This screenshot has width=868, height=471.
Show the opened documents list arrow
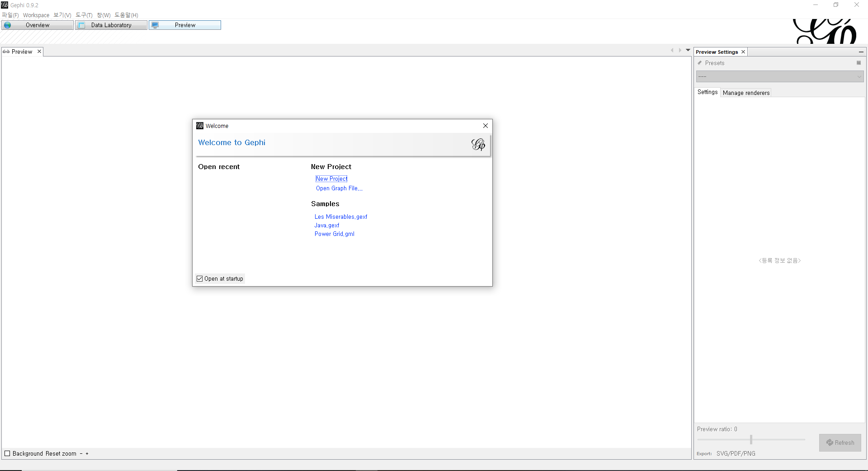pos(688,50)
